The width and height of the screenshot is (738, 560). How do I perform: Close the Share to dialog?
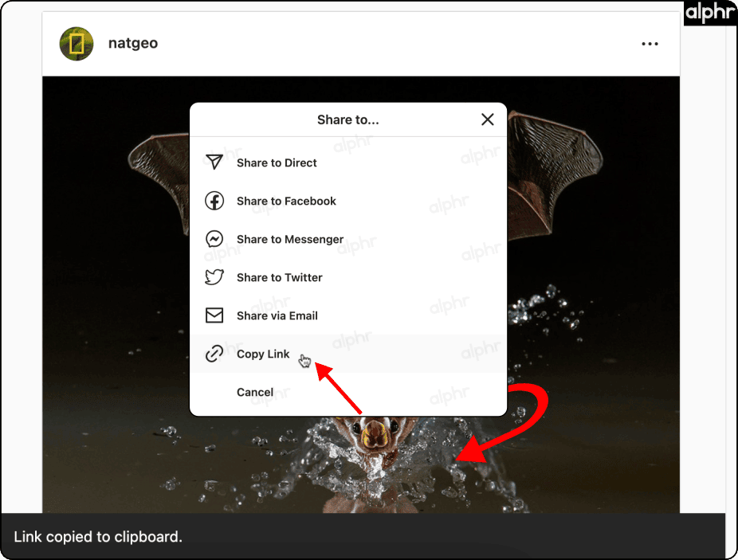[488, 119]
